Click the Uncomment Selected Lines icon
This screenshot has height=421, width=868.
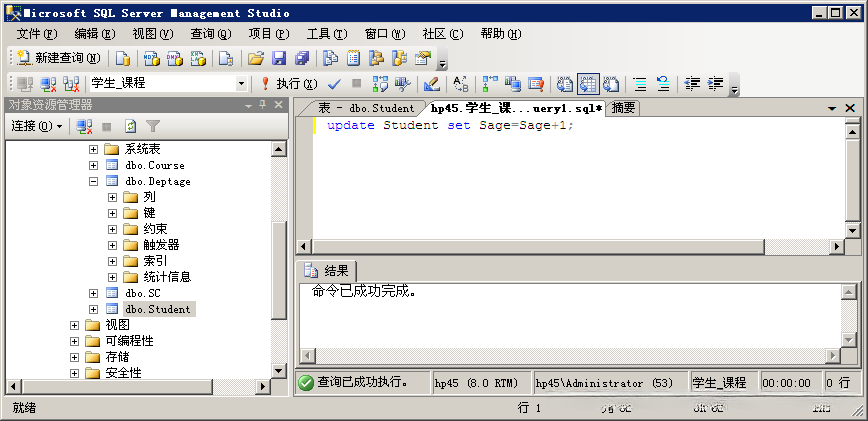coord(663,84)
